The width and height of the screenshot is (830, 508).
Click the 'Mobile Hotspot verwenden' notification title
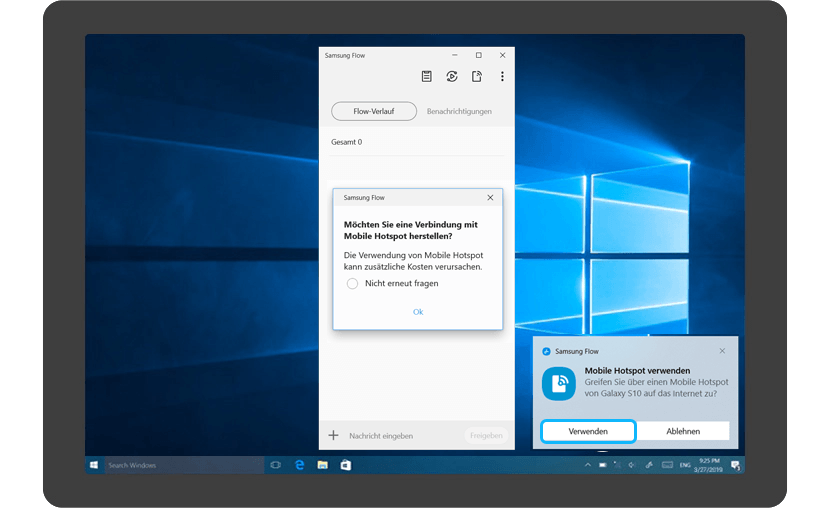point(637,370)
